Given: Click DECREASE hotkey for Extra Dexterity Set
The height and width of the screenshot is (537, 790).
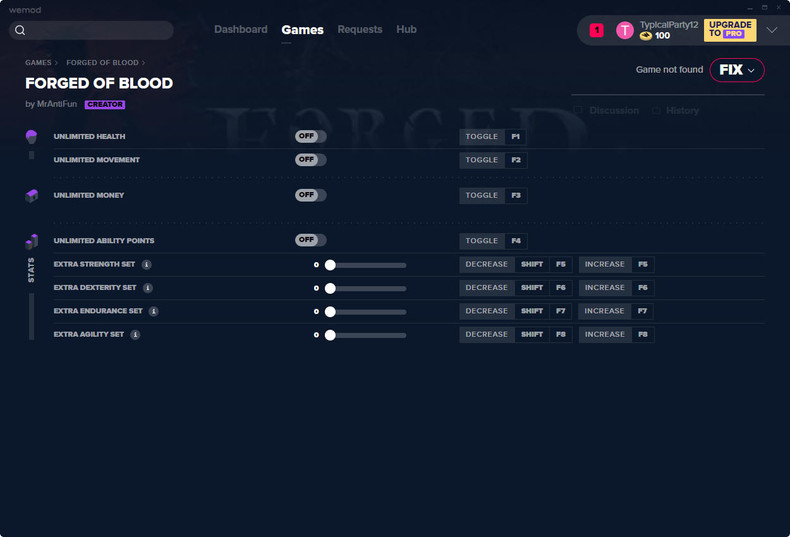Looking at the screenshot, I should coord(487,288).
